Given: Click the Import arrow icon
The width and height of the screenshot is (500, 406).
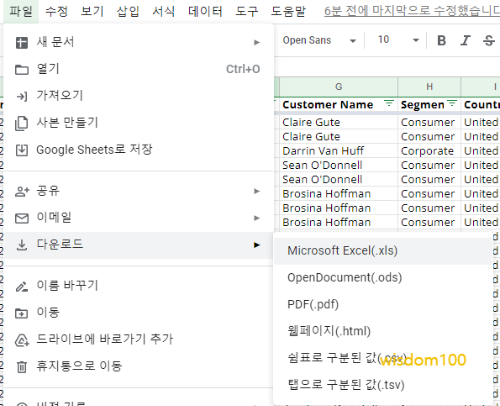Looking at the screenshot, I should [x=22, y=96].
